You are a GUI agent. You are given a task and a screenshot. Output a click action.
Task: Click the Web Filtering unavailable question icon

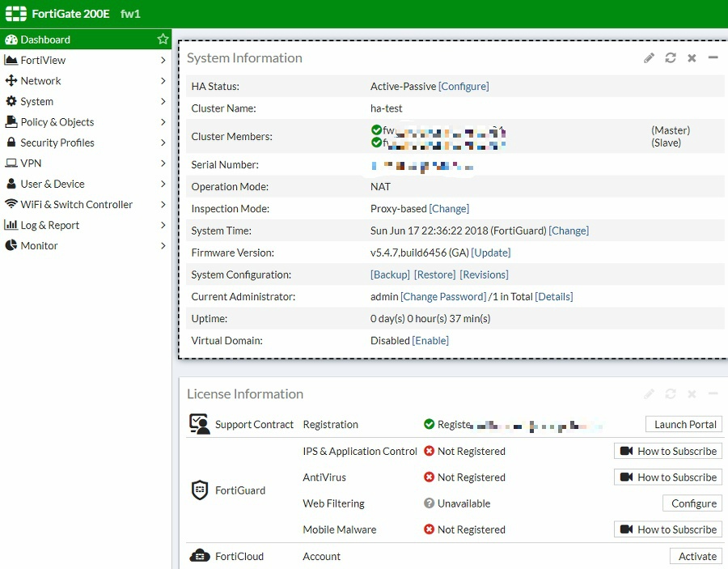429,503
